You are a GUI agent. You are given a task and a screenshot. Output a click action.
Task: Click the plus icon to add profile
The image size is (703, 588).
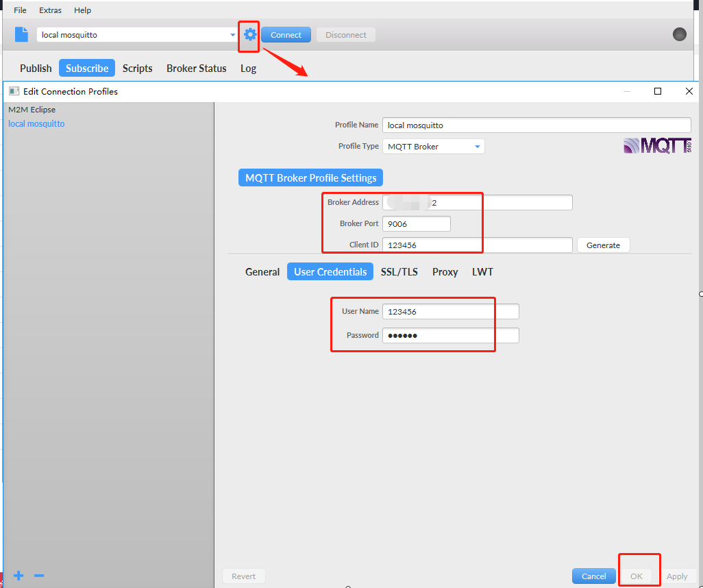[x=18, y=576]
